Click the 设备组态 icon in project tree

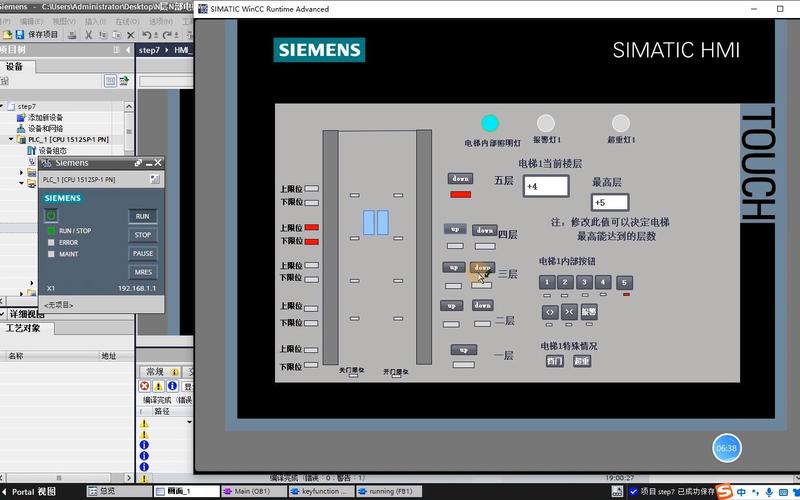click(31, 151)
